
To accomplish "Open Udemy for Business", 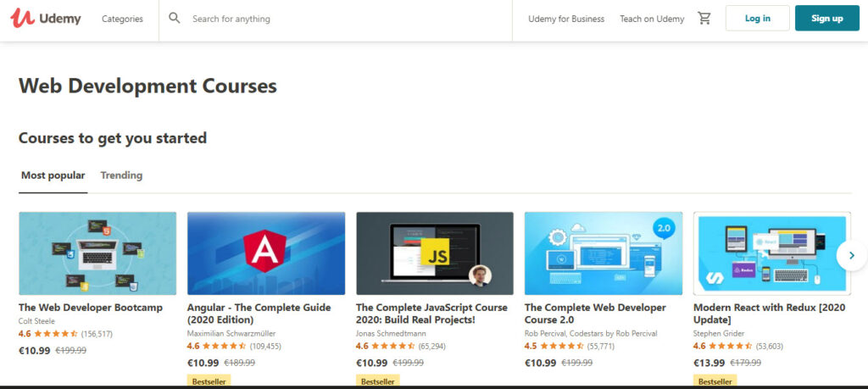I will (566, 19).
